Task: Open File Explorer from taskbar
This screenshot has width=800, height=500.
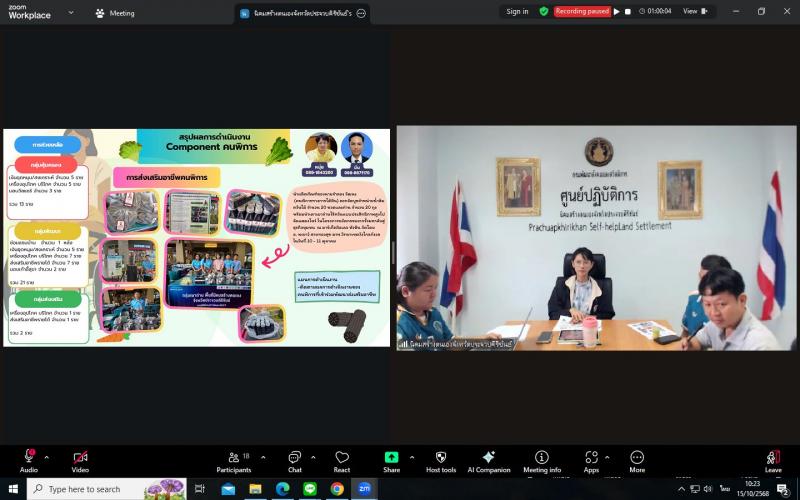Action: (255, 489)
